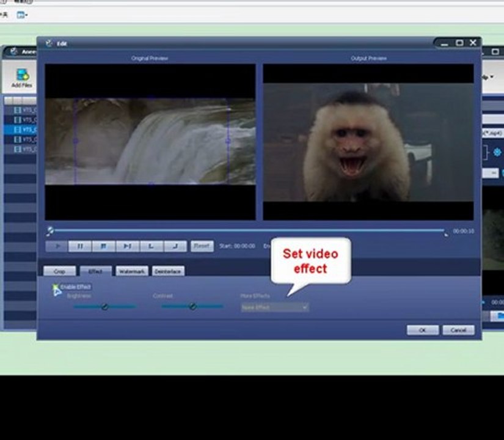
Task: Open settings gear icon in background window
Action: tap(497, 152)
